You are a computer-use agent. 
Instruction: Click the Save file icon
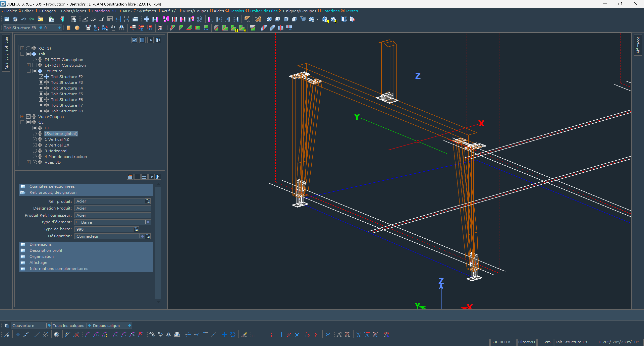[x=7, y=19]
